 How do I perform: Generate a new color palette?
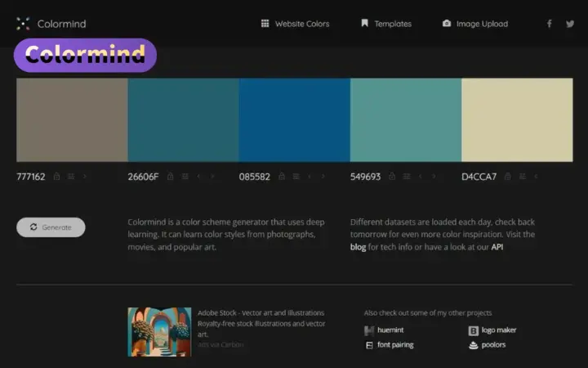coord(51,227)
